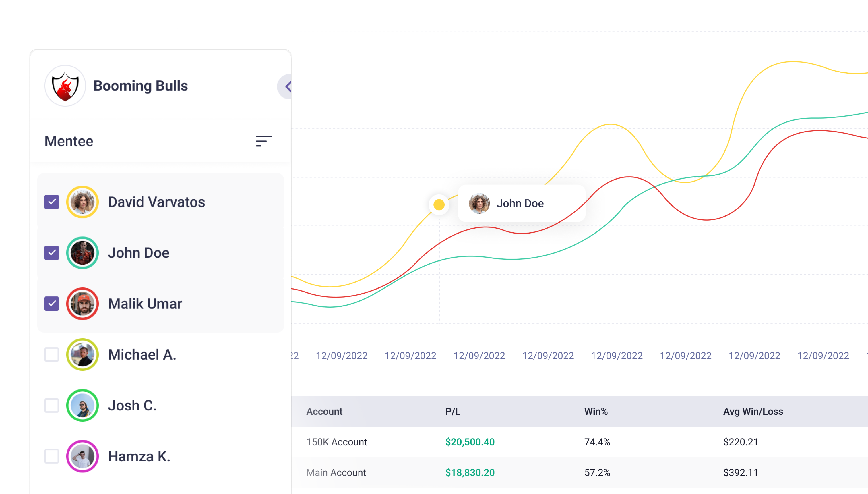868x494 pixels.
Task: Click Josh C.'s profile avatar
Action: pyautogui.click(x=82, y=405)
